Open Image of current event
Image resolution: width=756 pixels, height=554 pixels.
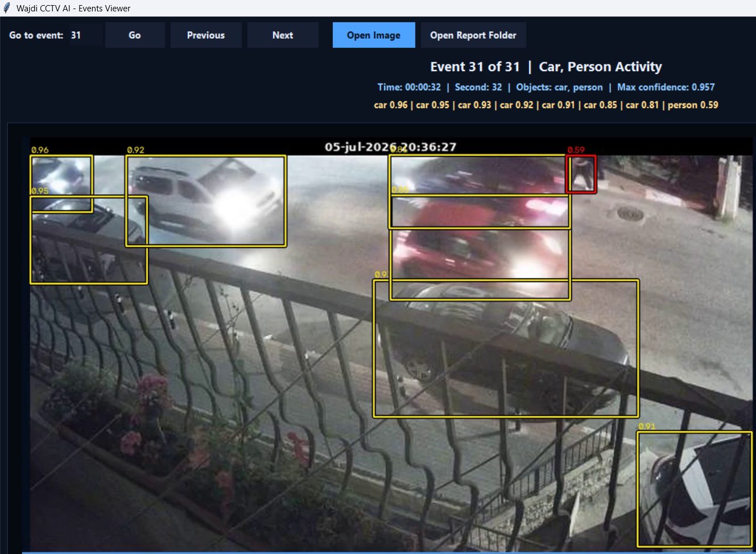[x=374, y=35]
